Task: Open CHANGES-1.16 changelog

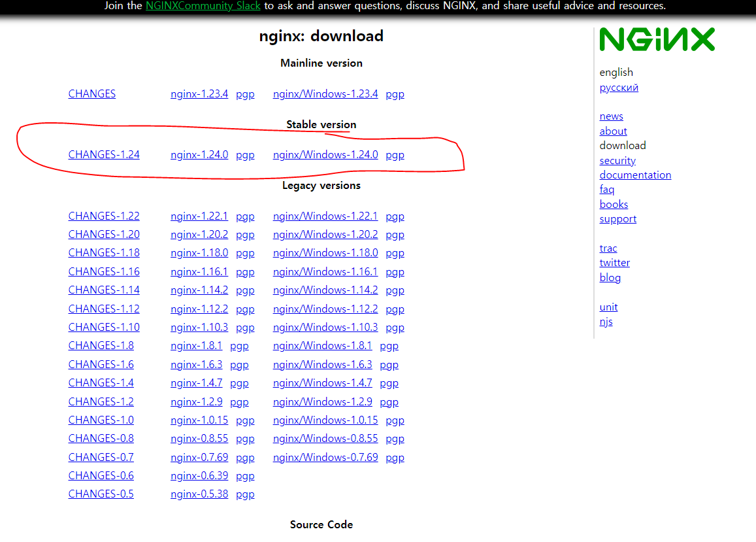Action: (104, 271)
